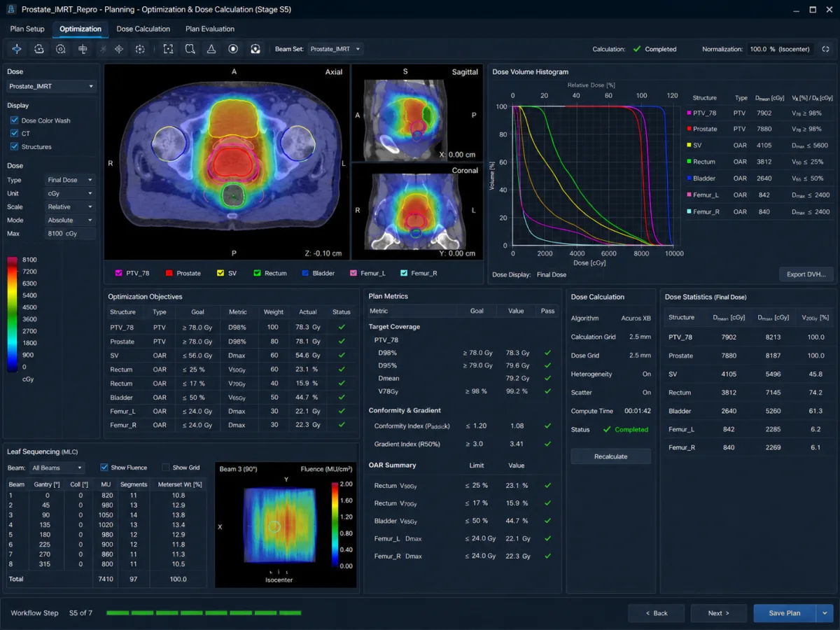Switch to the Dose Calculation tab
The image size is (840, 630).
click(143, 29)
